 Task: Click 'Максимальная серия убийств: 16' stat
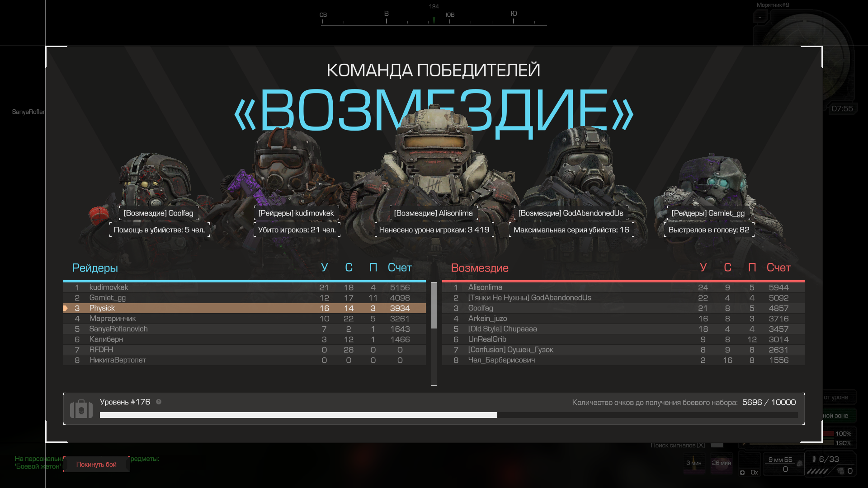[x=571, y=230]
